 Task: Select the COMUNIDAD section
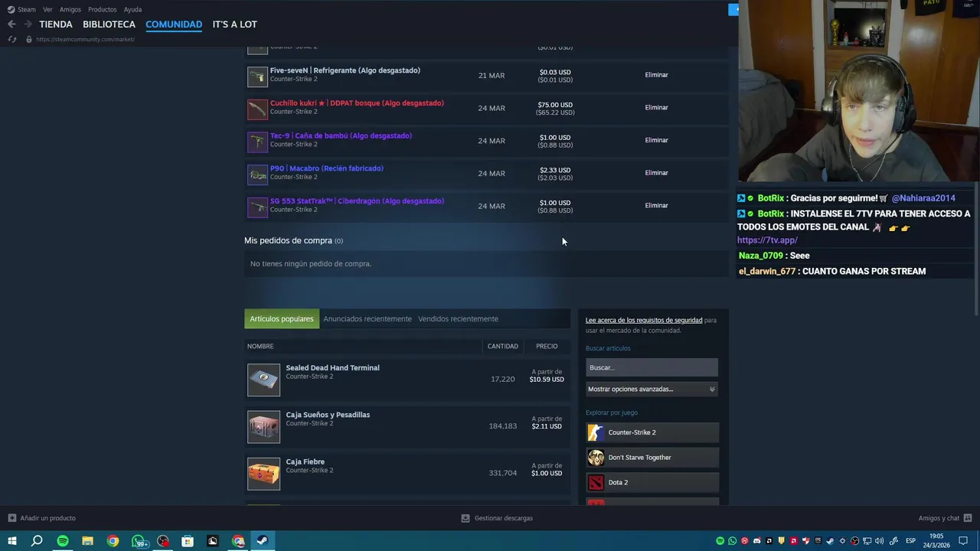pos(174,24)
